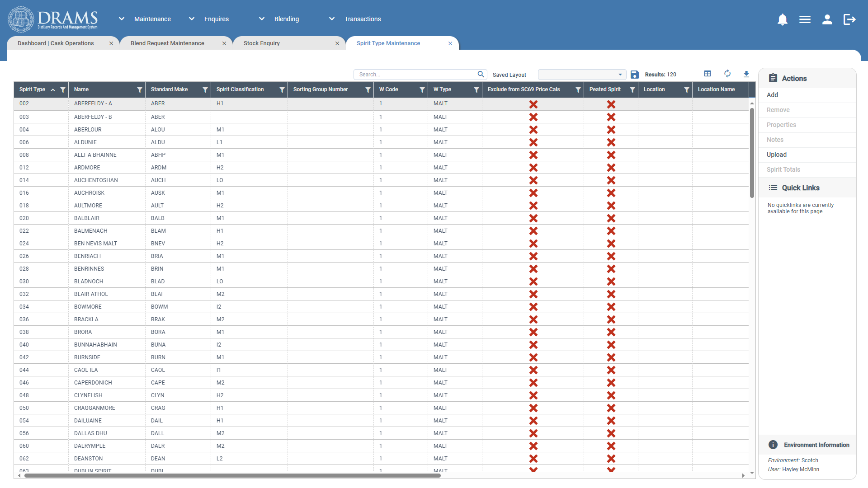
Task: Click the Environment Information icon
Action: pos(773,445)
